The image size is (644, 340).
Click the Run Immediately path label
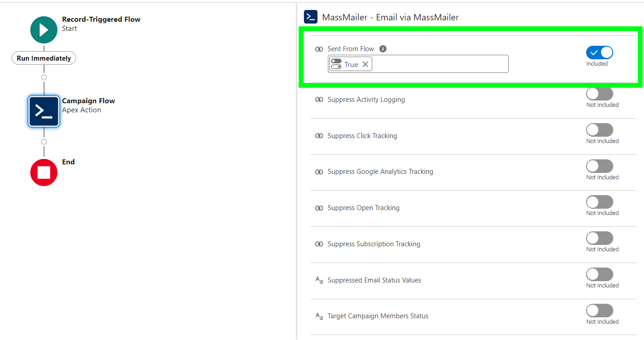coord(44,58)
